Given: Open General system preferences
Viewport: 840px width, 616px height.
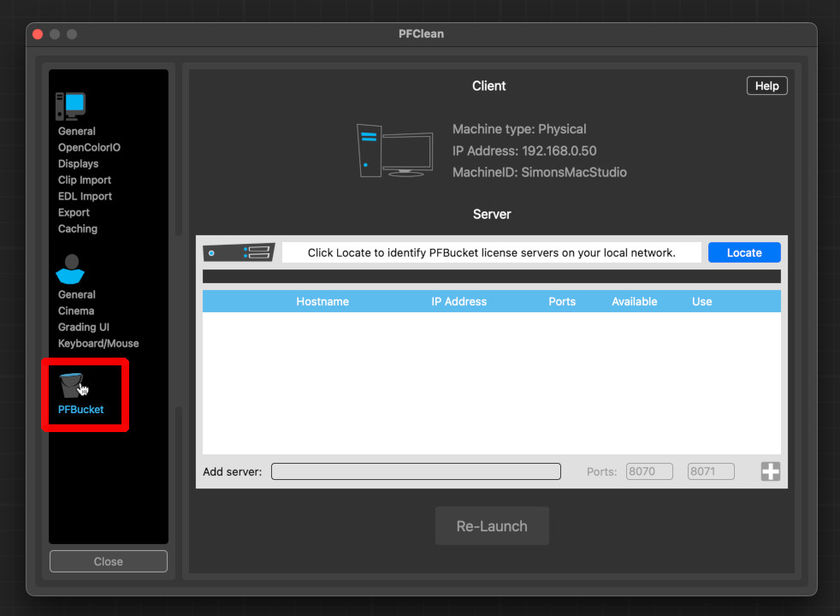Looking at the screenshot, I should (x=77, y=131).
